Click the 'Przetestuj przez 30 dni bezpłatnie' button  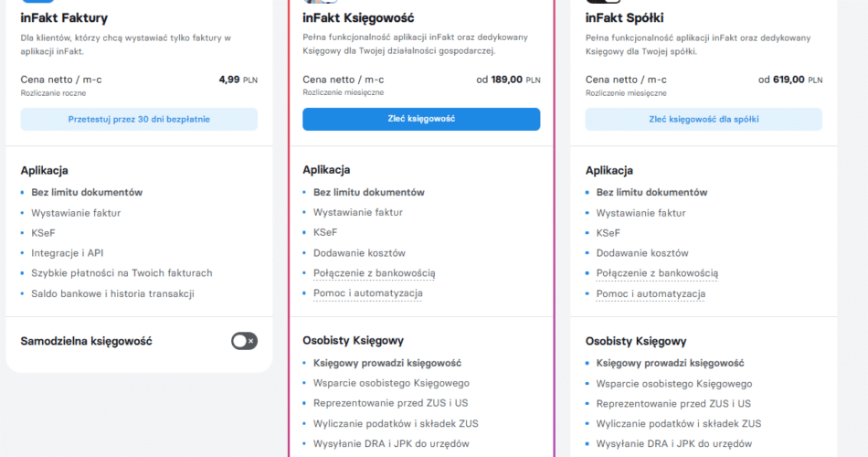coord(139,119)
